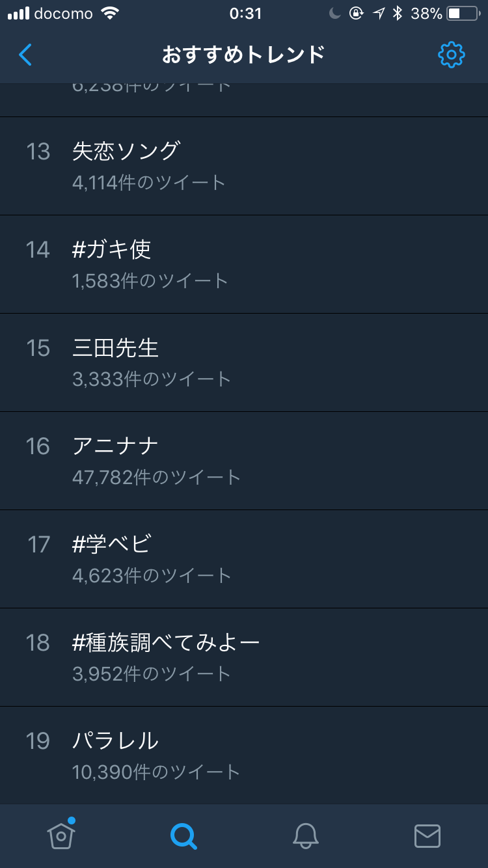
Task: Tap the #学べビ hashtag trend
Action: pyautogui.click(x=112, y=545)
